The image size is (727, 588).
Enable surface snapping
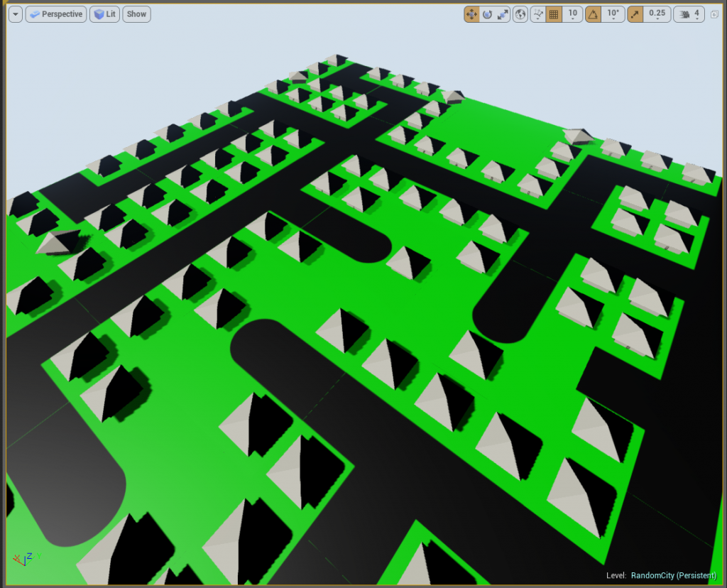[537, 13]
